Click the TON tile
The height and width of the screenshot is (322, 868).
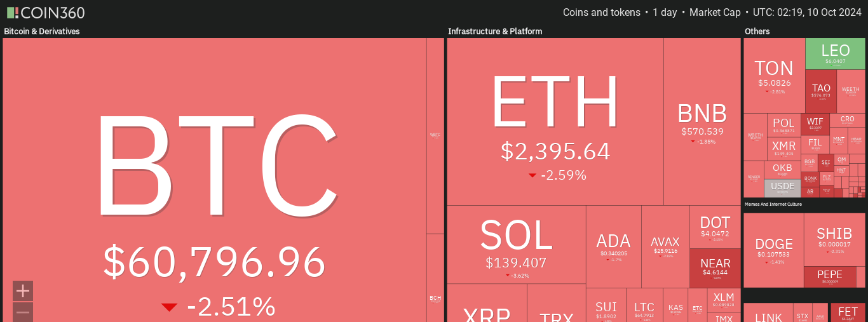pos(773,75)
